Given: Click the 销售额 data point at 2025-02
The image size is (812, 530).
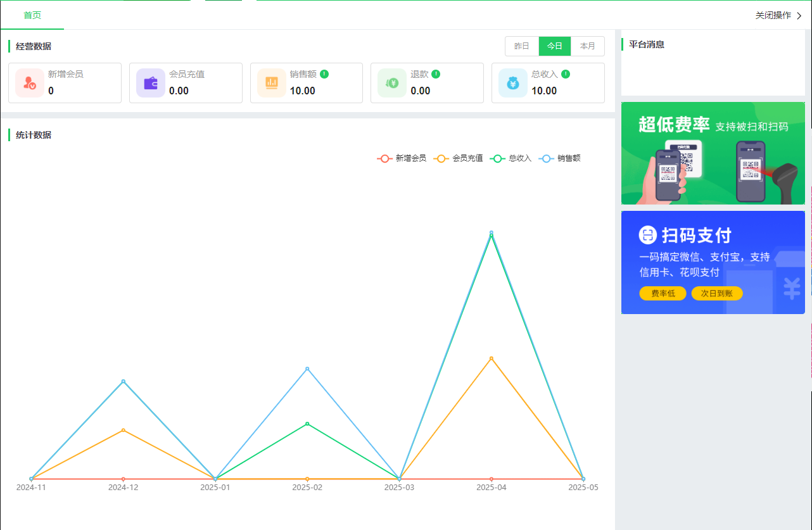Looking at the screenshot, I should click(x=307, y=369).
